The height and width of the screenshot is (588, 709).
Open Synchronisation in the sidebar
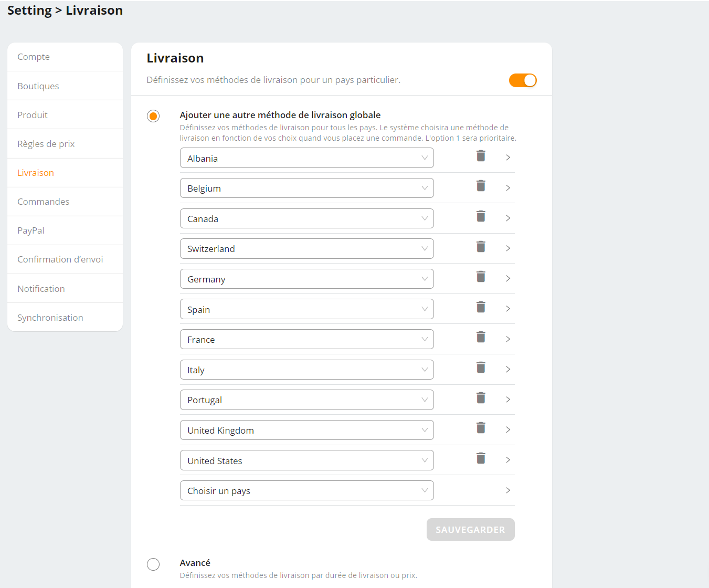[x=50, y=318]
